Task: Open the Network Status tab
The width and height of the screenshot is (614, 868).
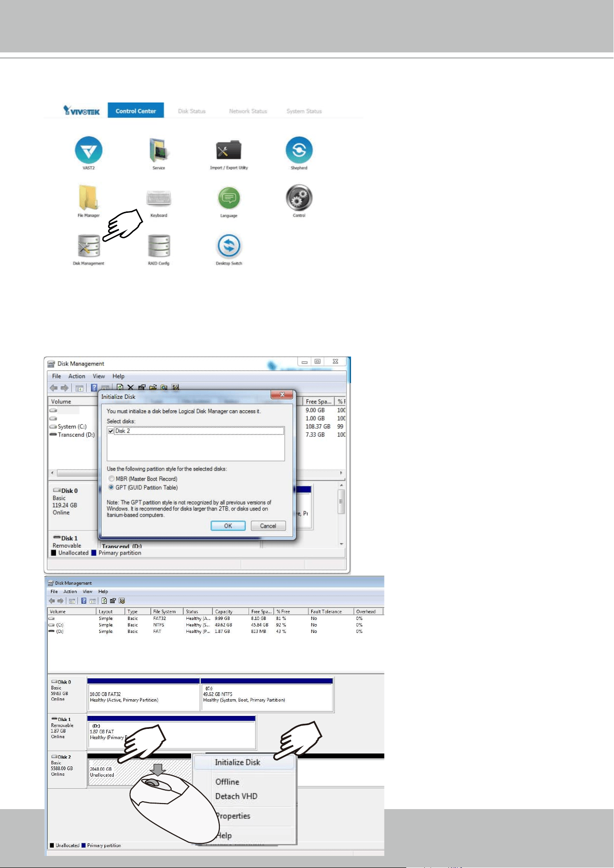Action: click(x=248, y=111)
